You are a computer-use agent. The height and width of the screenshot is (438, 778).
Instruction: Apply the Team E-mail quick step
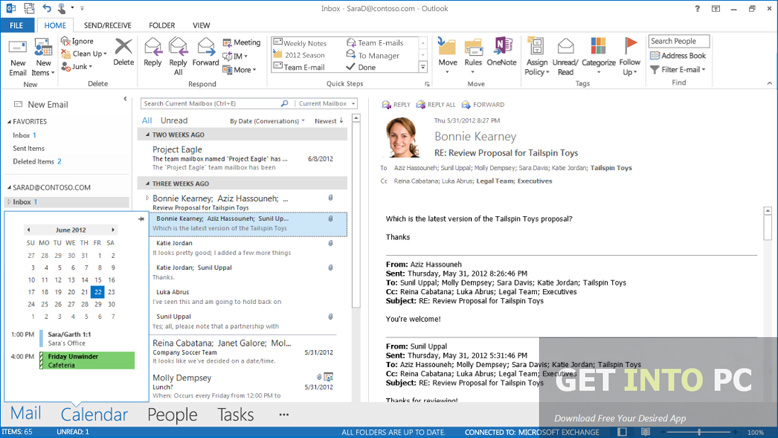point(299,67)
